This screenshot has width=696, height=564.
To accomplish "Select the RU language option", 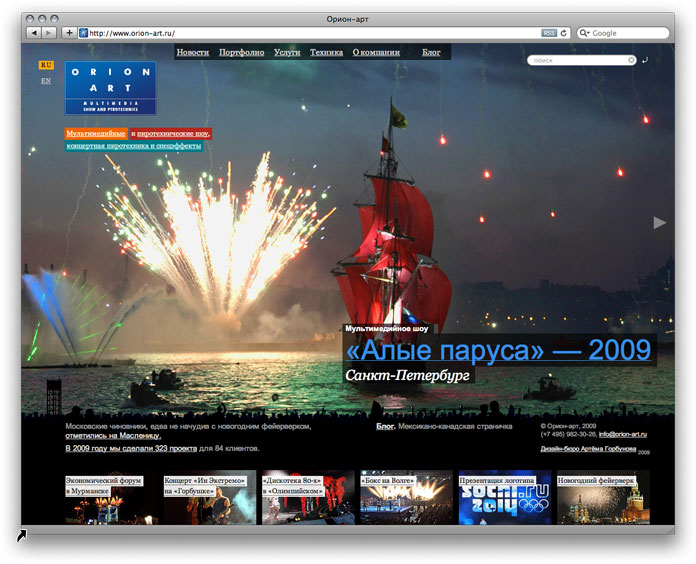I will [46, 65].
